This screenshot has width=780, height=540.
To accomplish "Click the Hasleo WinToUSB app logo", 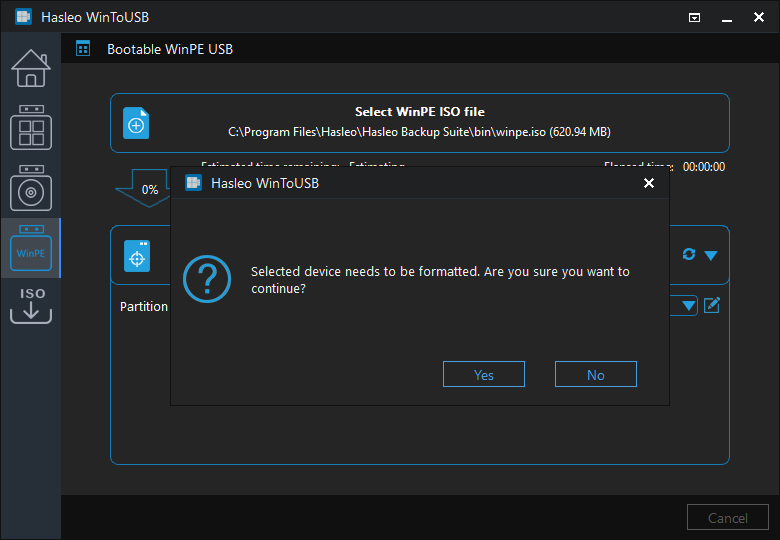I will tap(23, 16).
